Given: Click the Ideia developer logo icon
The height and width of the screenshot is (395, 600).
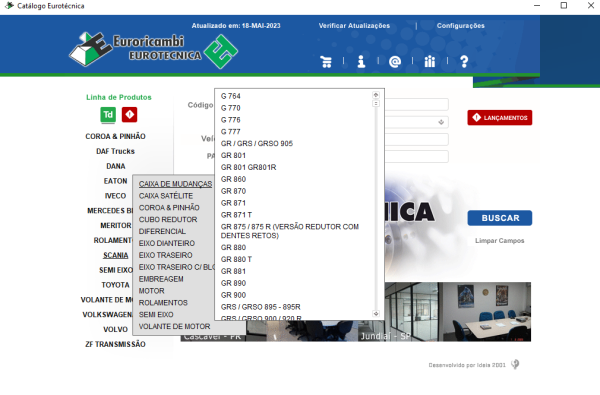Looking at the screenshot, I should tap(515, 364).
